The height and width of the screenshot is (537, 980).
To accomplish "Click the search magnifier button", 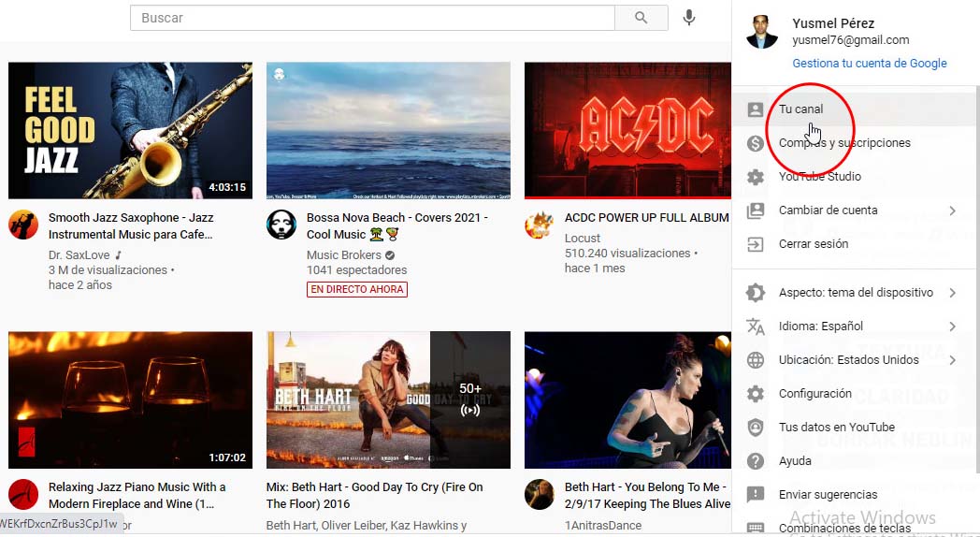I will pos(641,18).
